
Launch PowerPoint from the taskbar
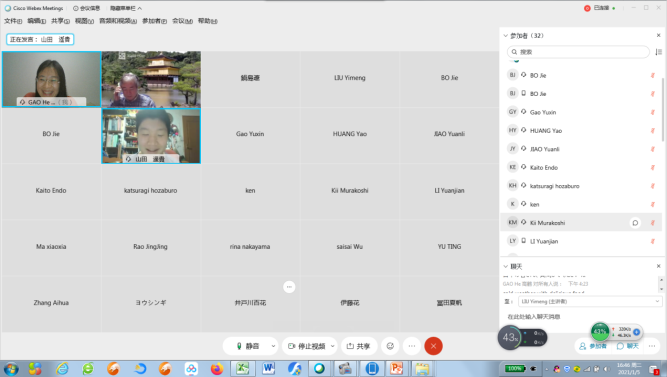[x=396, y=368]
